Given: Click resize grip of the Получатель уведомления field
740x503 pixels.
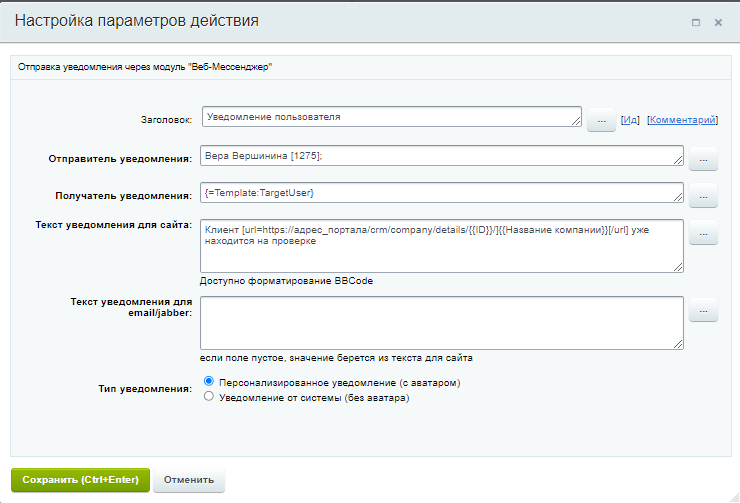Looking at the screenshot, I should (x=678, y=197).
